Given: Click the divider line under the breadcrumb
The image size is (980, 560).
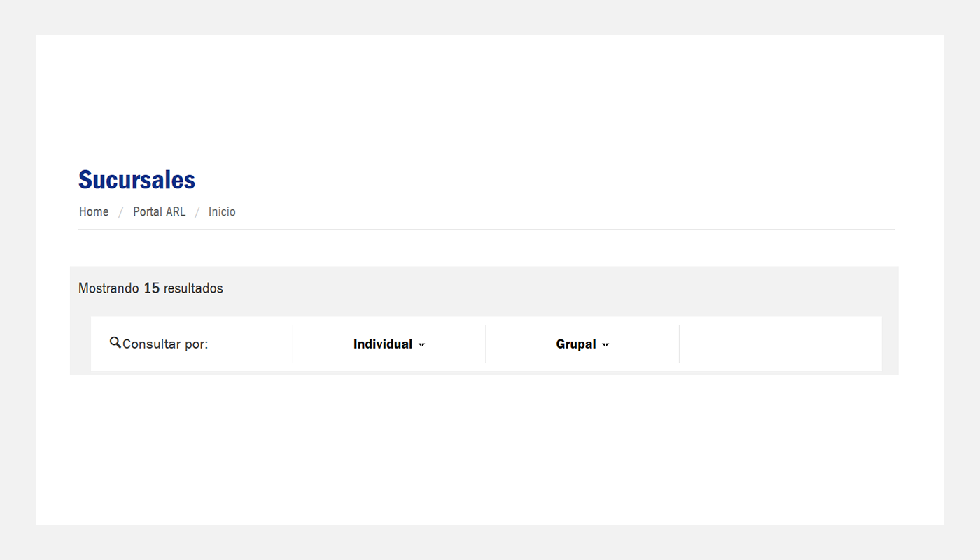Looking at the screenshot, I should pos(486,229).
